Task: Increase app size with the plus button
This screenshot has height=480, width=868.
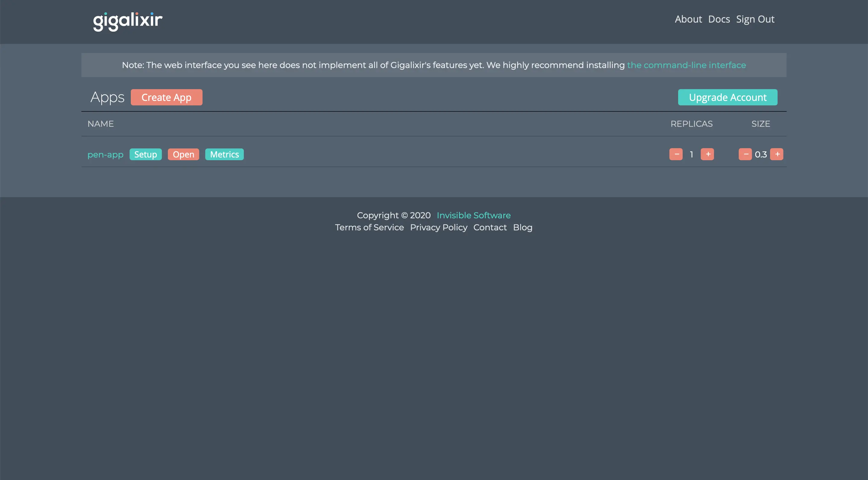Action: pyautogui.click(x=777, y=154)
